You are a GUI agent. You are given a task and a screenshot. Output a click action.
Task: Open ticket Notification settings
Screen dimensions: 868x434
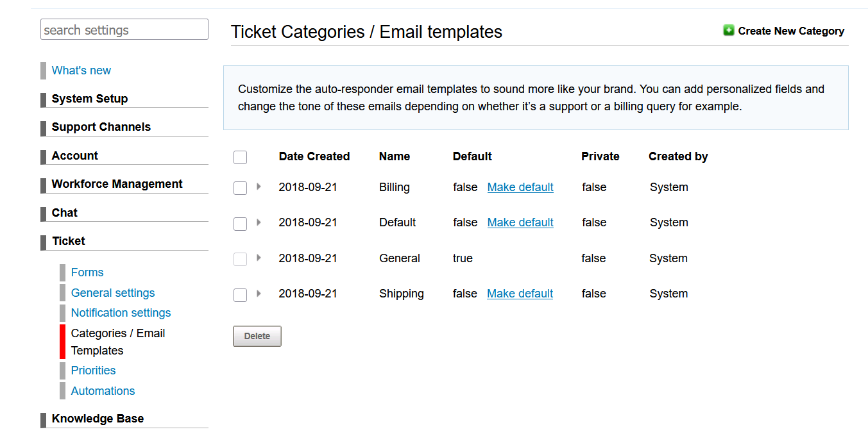pos(121,313)
